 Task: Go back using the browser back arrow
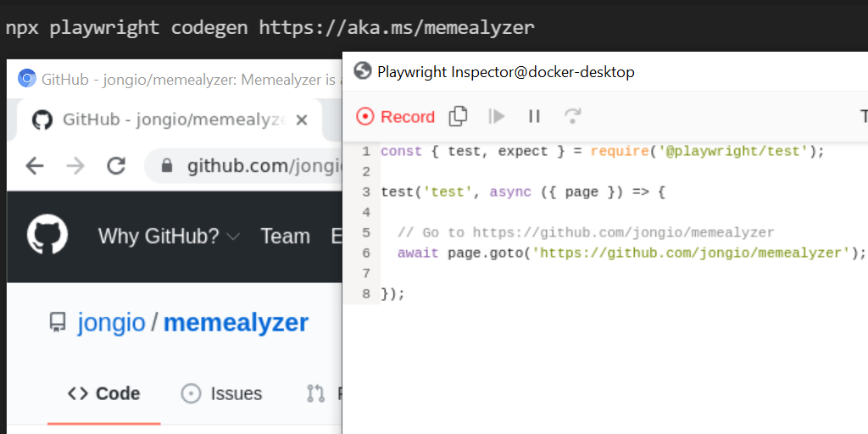pyautogui.click(x=35, y=165)
